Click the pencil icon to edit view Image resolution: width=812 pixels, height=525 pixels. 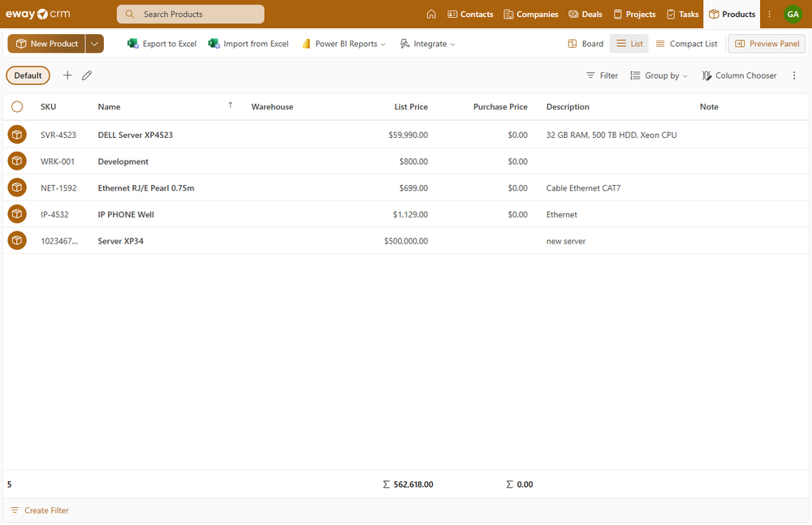click(87, 75)
